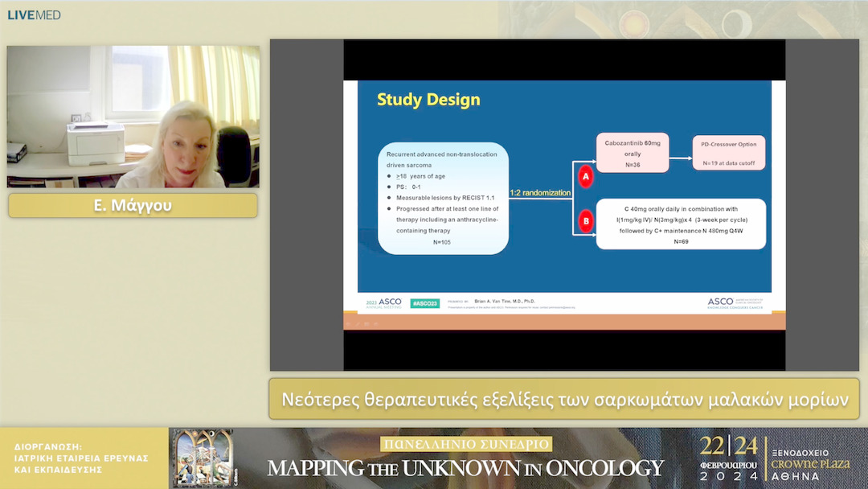Viewport: 868px width, 489px height.
Task: Click the eligibility criteria box with N=105
Action: [x=443, y=199]
